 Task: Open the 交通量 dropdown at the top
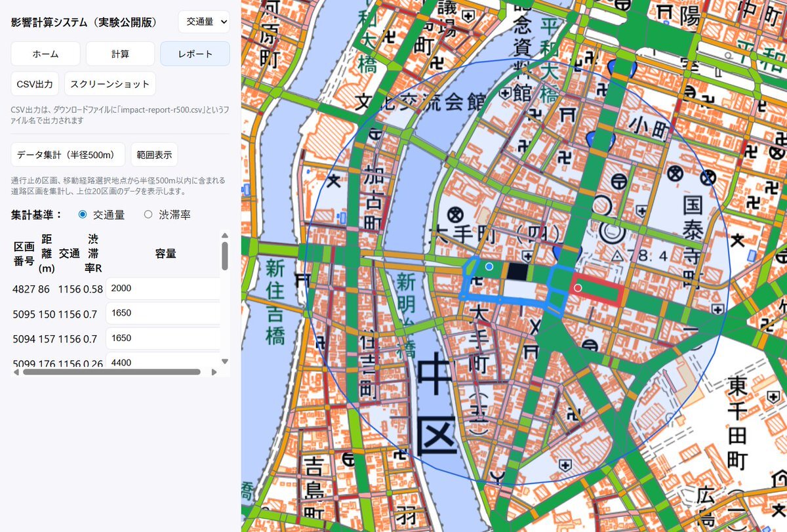coord(204,22)
